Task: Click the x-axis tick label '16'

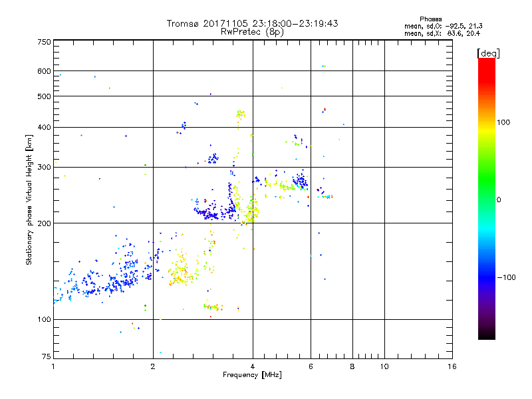Action: coord(452,366)
